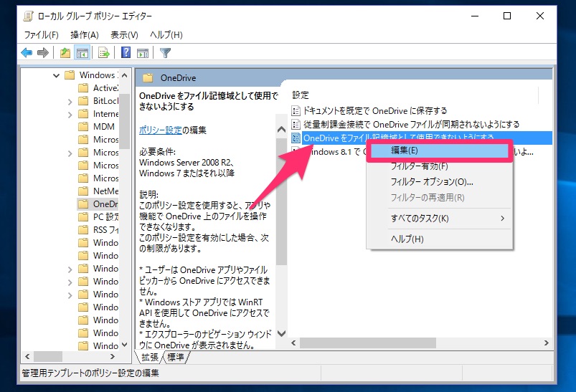Expand the Interne tree node
Image resolution: width=576 pixels, height=392 pixels.
click(x=70, y=115)
